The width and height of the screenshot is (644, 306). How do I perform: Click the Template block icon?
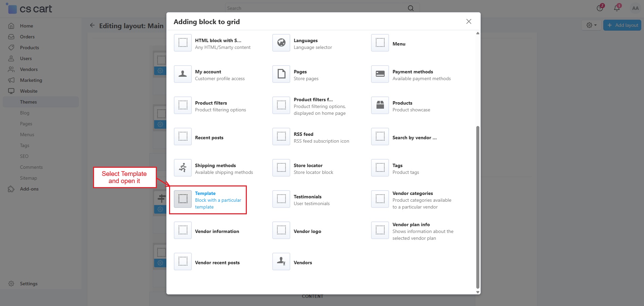pos(183,199)
